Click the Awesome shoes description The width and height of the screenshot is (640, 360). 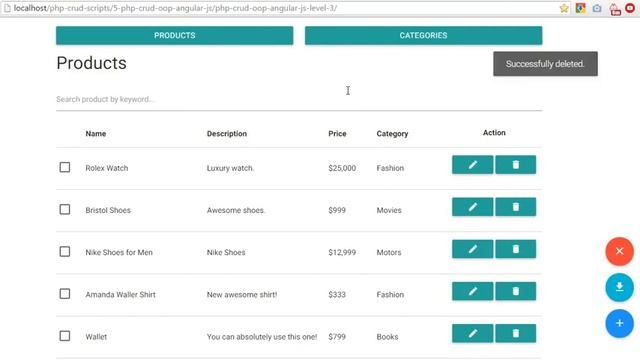click(236, 210)
